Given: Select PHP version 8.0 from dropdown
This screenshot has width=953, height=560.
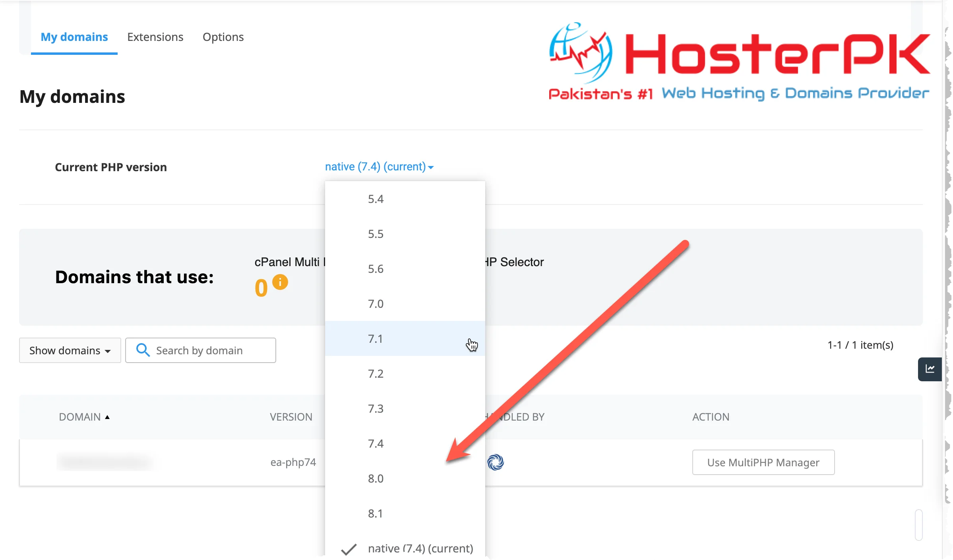Looking at the screenshot, I should pos(376,478).
